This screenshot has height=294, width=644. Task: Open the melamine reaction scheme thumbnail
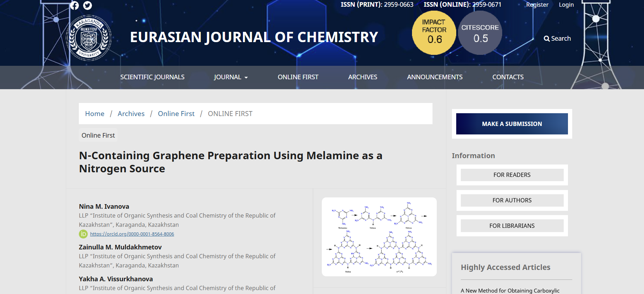(379, 237)
